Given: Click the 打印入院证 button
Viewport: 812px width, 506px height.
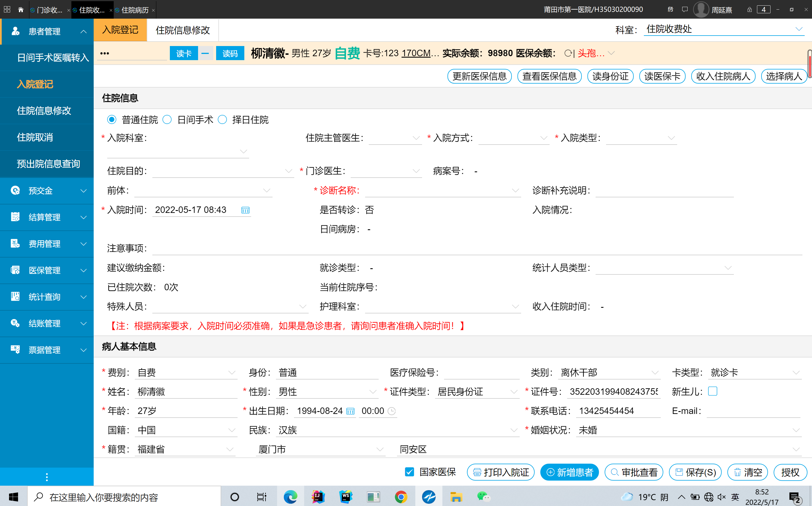Looking at the screenshot, I should [x=501, y=472].
